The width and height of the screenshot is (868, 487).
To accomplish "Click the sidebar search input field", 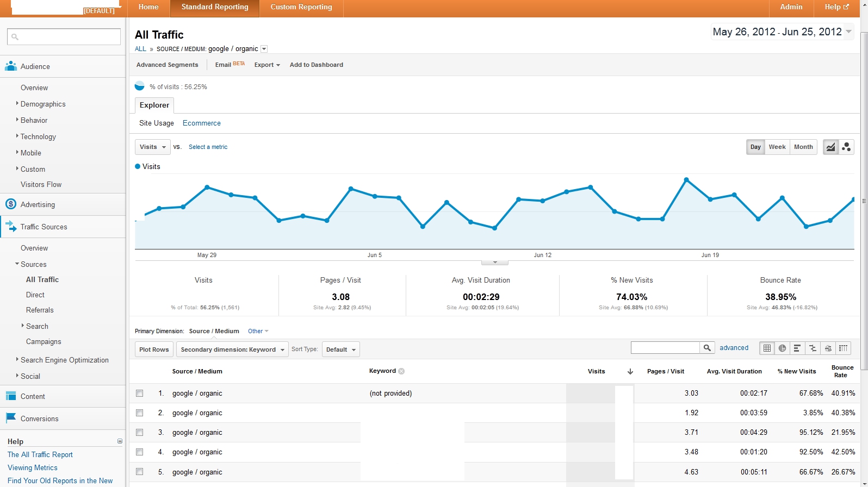I will 64,36.
